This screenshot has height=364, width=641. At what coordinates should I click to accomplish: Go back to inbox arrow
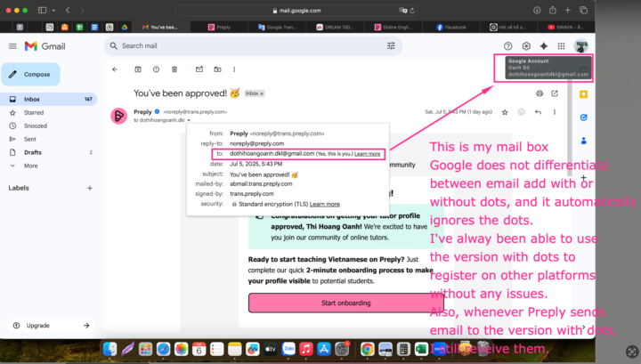[x=115, y=69]
